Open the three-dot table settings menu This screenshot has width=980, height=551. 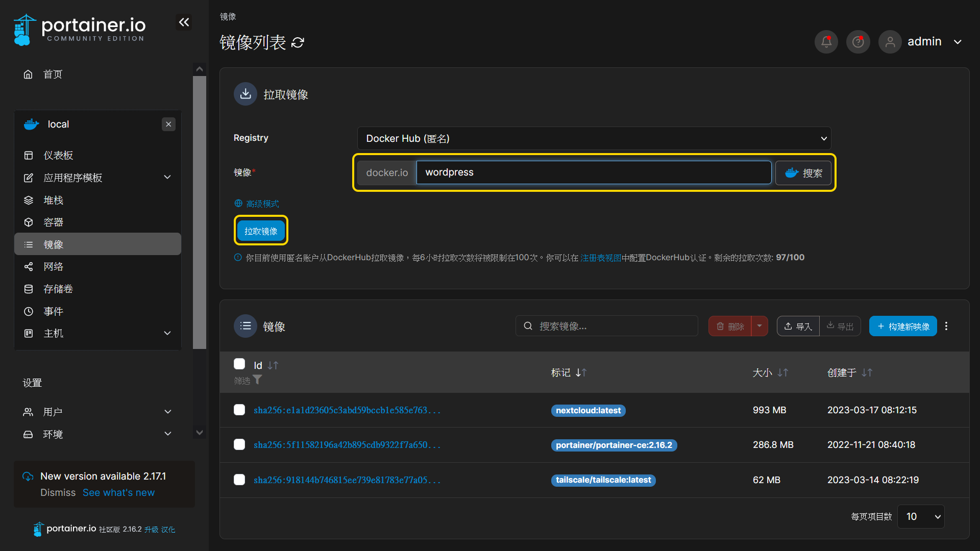pyautogui.click(x=946, y=326)
